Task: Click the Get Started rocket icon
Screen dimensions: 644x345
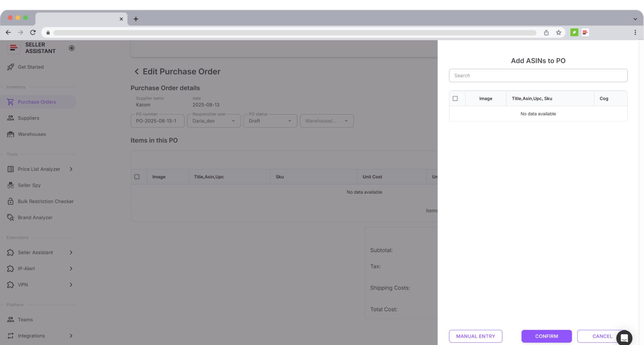Action: coord(11,67)
